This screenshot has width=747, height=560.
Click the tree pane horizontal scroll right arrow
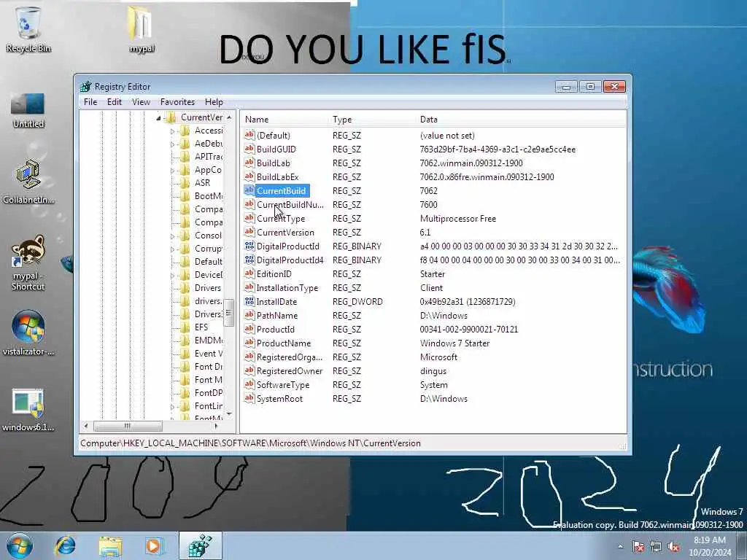pyautogui.click(x=216, y=426)
